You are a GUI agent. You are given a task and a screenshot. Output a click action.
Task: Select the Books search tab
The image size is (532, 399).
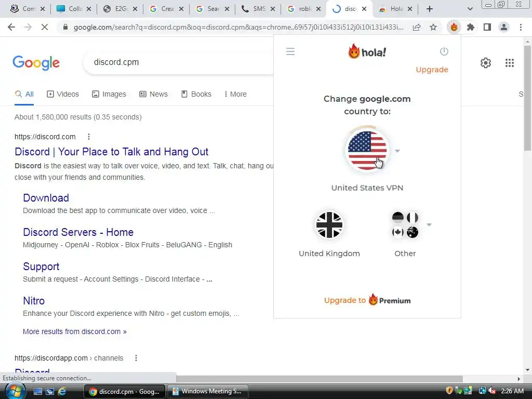196,94
